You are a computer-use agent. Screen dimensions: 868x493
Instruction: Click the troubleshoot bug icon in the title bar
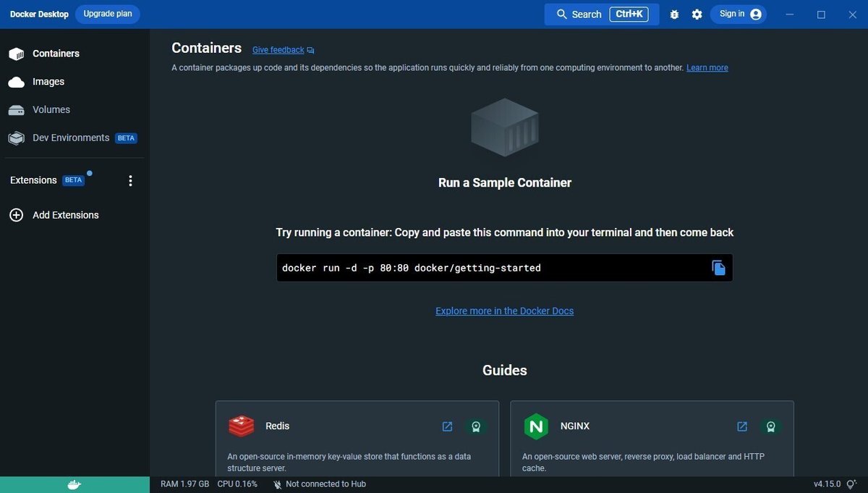(674, 14)
